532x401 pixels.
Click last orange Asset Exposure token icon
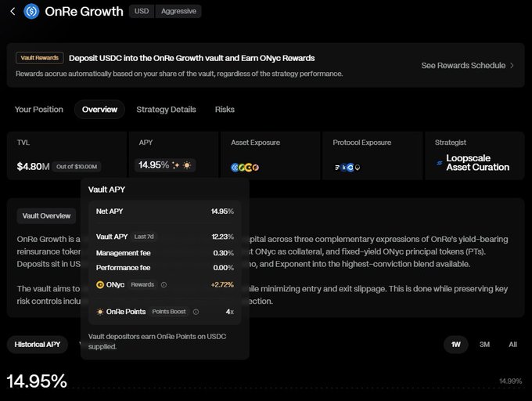click(256, 168)
